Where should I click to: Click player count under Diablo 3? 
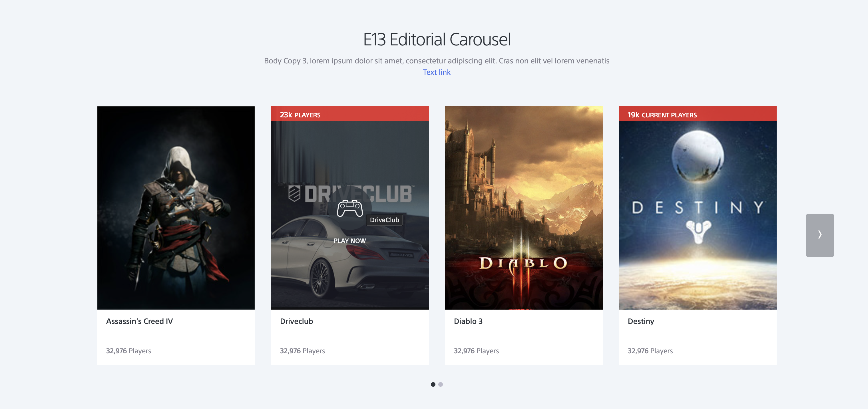coord(476,351)
